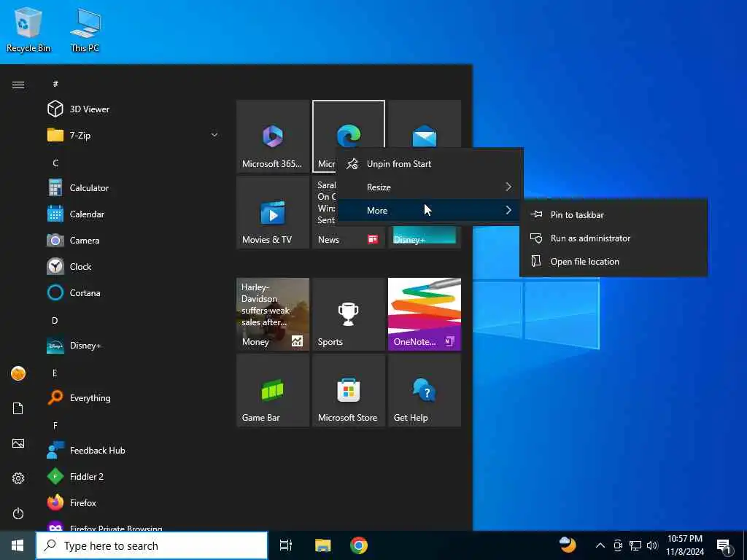The width and height of the screenshot is (747, 560).
Task: Open File Explorer from the taskbar
Action: click(x=323, y=545)
